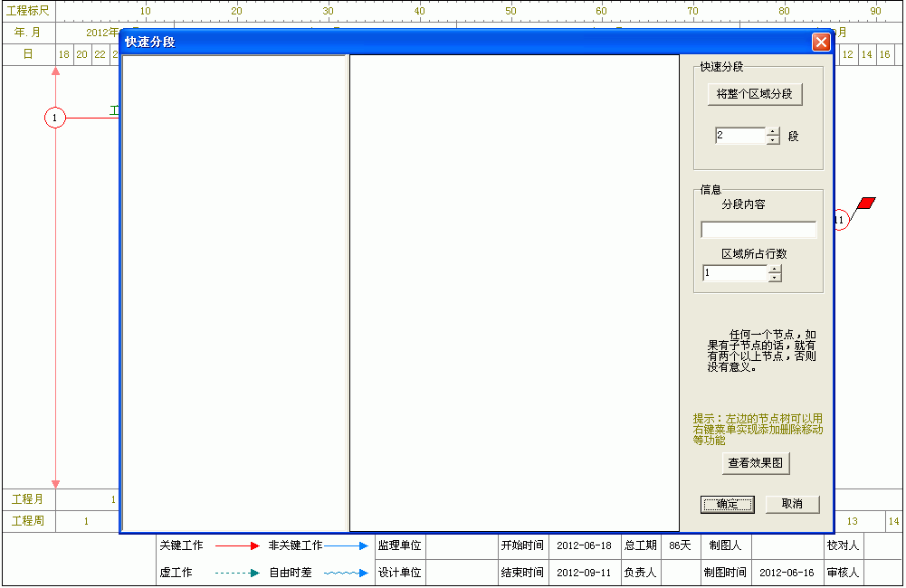Click the 86天 duration value
This screenshot has height=588, width=906.
pos(680,545)
